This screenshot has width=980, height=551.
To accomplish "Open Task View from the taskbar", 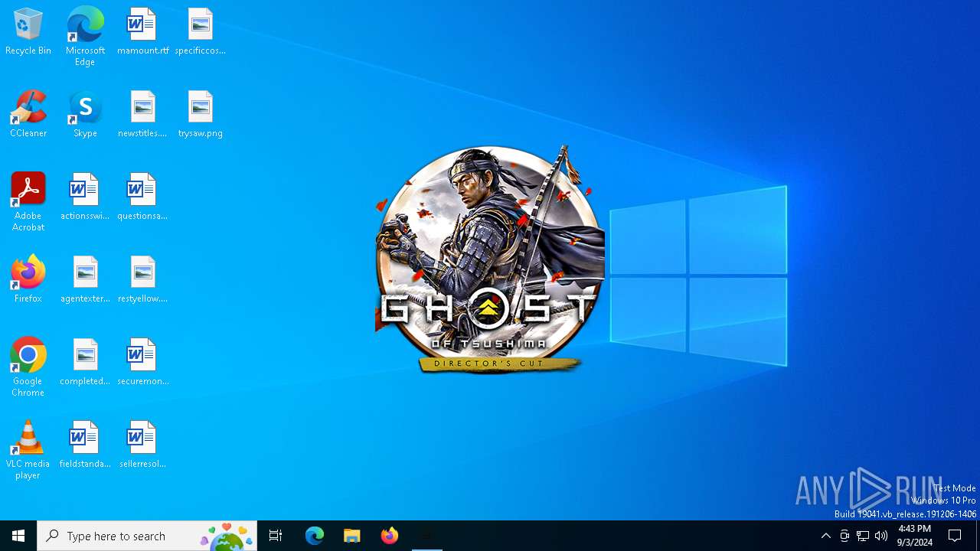I will (x=276, y=536).
